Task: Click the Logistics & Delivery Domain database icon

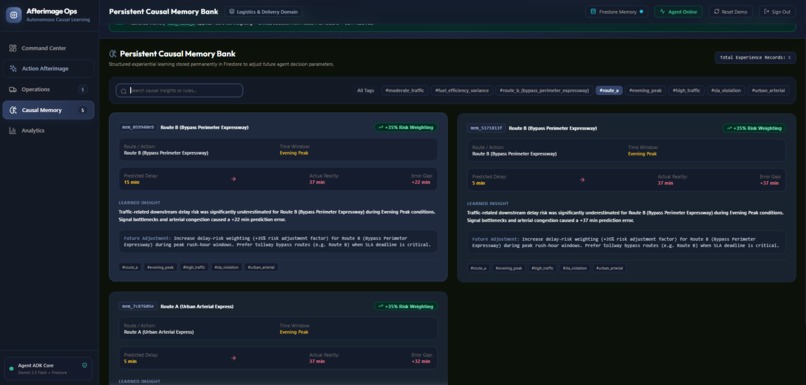Action: click(232, 11)
